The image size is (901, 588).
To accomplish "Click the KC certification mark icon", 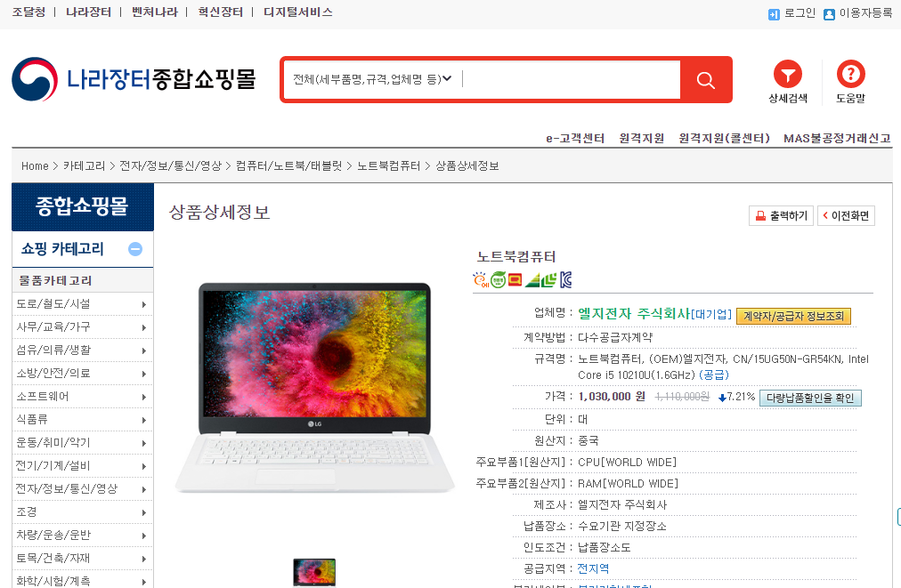I will pyautogui.click(x=565, y=279).
